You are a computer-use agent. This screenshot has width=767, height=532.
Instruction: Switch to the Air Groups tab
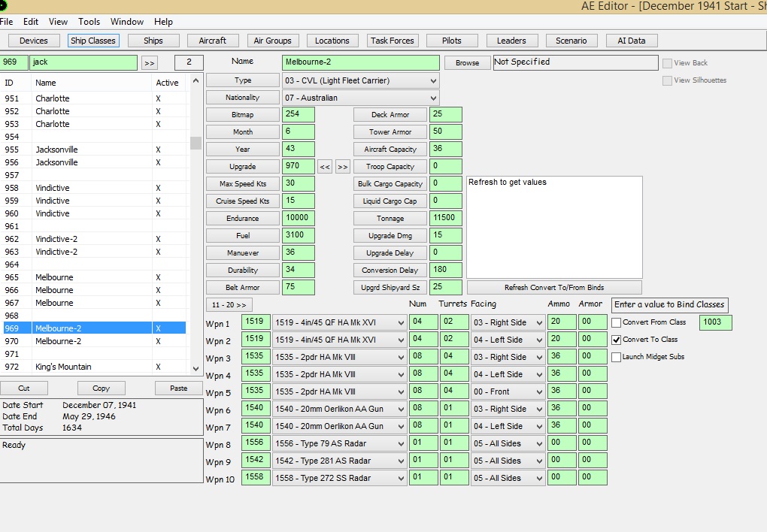(272, 41)
